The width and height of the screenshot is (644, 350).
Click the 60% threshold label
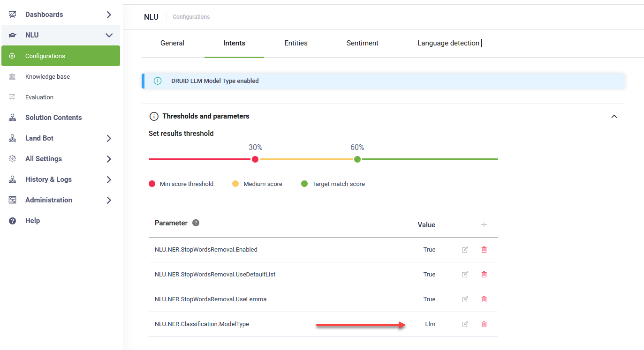click(357, 147)
